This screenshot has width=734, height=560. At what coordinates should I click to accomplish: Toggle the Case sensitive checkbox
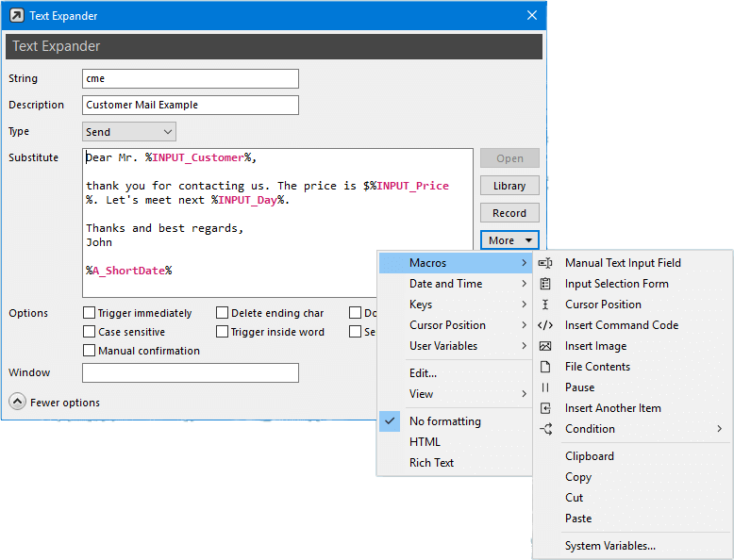[90, 332]
